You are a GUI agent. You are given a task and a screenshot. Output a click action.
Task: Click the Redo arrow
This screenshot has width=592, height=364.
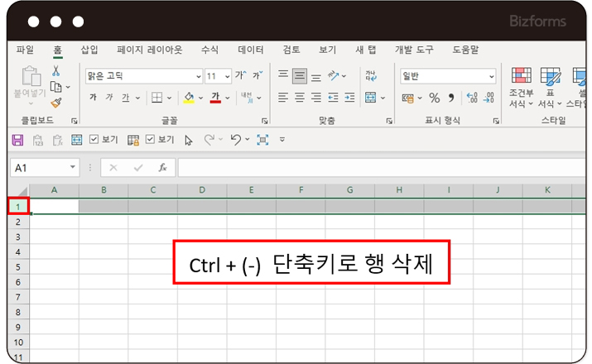209,140
